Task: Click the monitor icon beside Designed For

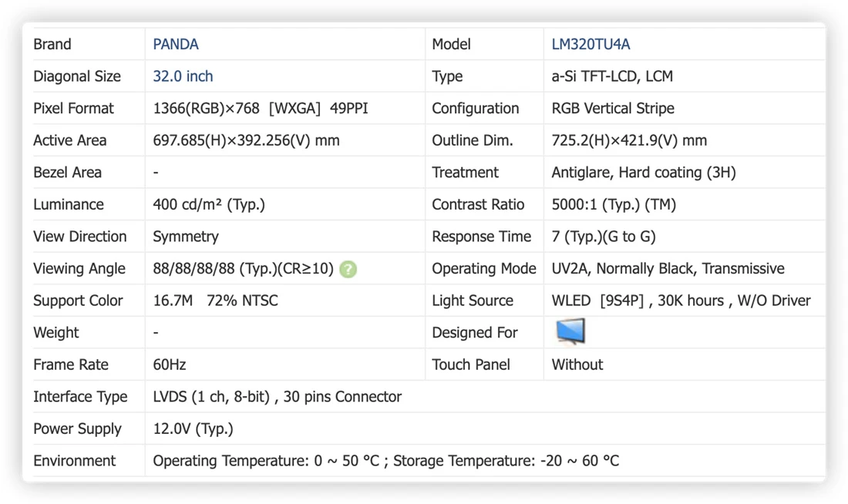Action: click(570, 331)
